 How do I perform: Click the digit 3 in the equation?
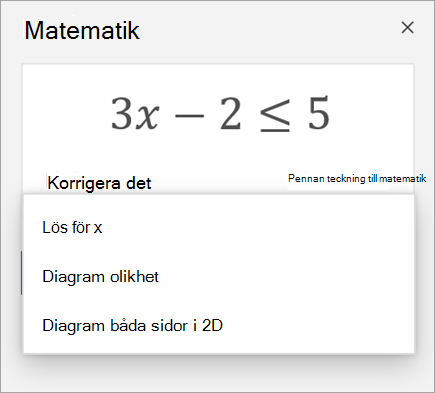click(x=121, y=113)
